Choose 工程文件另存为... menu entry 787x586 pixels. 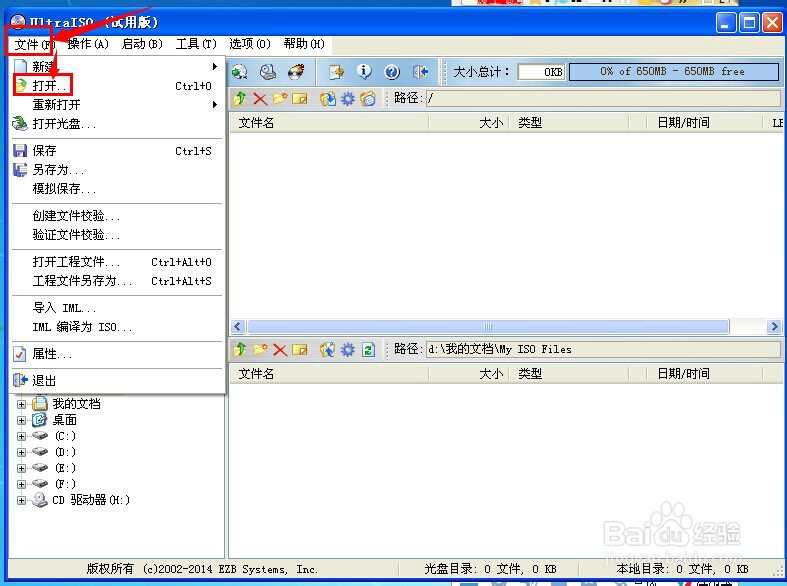point(117,281)
